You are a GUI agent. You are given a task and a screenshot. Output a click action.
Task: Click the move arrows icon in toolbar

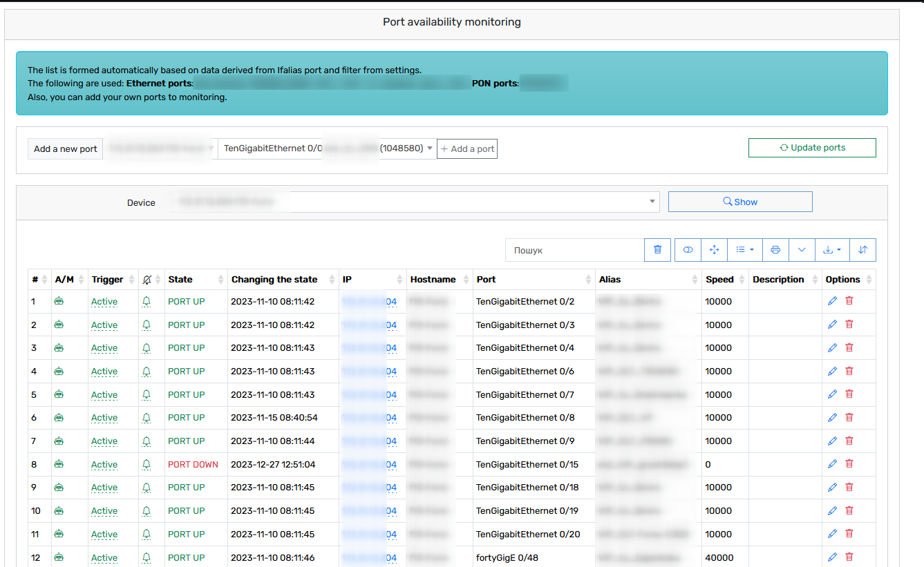tap(715, 250)
